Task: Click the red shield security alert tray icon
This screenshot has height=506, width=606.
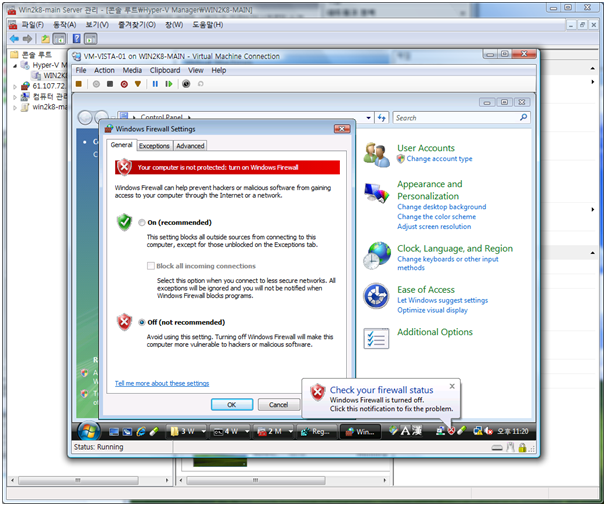Action: (x=451, y=431)
